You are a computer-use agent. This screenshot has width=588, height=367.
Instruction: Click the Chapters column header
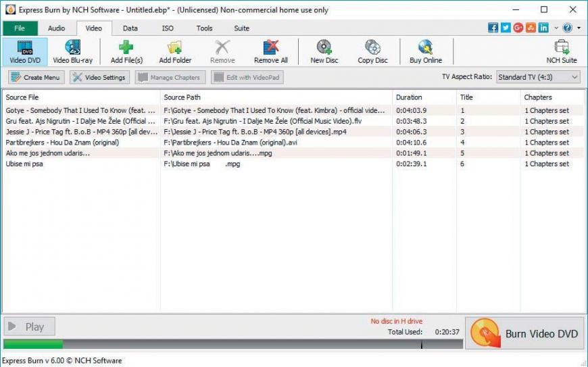click(x=553, y=97)
